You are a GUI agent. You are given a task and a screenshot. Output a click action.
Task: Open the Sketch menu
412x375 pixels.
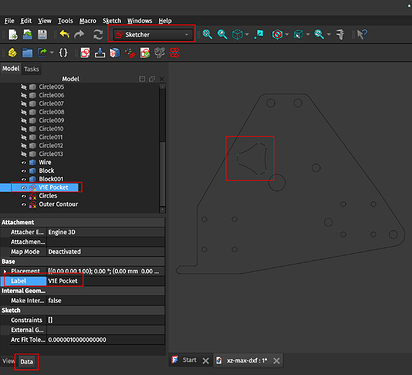tap(112, 21)
